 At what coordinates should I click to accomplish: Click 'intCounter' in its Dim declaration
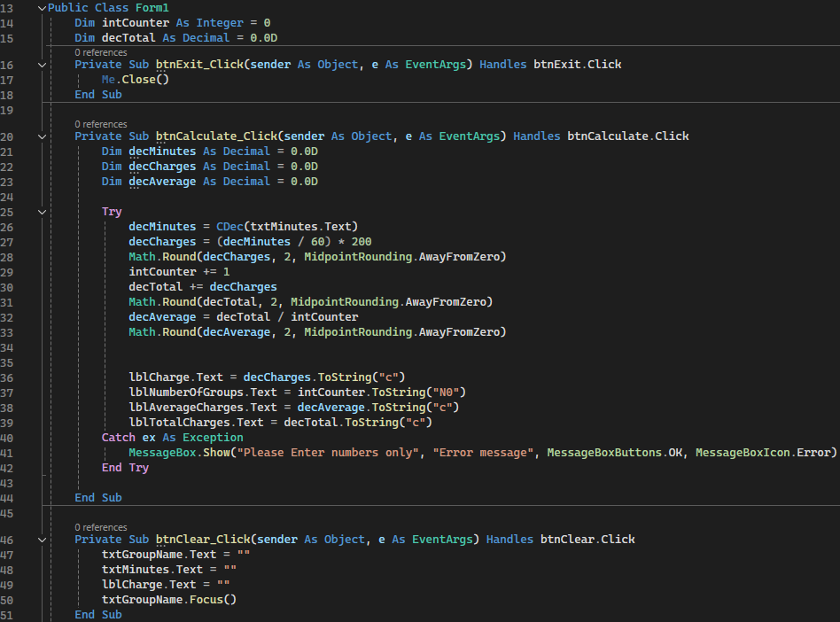click(x=136, y=23)
